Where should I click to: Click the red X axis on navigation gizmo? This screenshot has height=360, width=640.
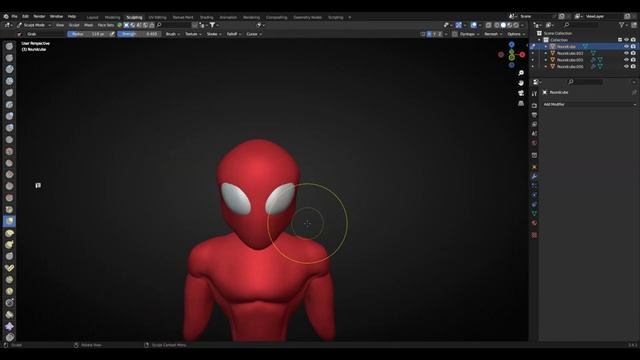[x=522, y=55]
